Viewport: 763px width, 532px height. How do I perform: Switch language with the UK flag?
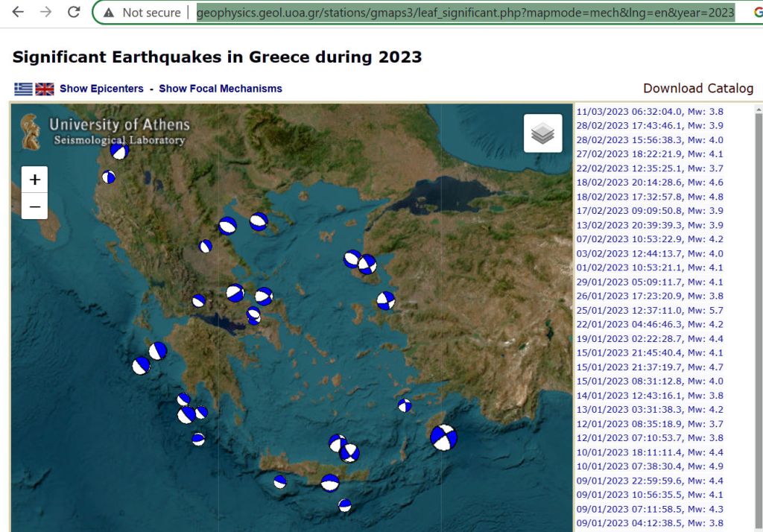pyautogui.click(x=45, y=89)
